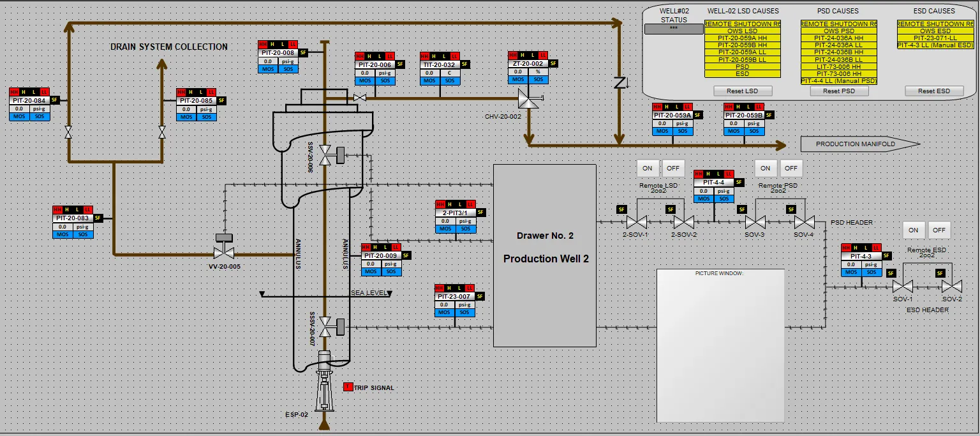Click the SF tag beside PIT-4-3
980x436 pixels.
pyautogui.click(x=886, y=257)
